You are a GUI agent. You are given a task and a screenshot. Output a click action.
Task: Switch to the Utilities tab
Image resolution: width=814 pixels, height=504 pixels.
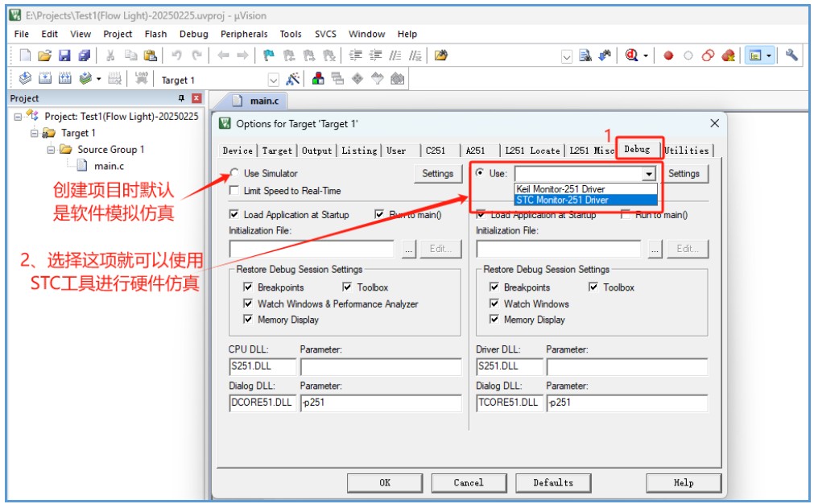688,150
